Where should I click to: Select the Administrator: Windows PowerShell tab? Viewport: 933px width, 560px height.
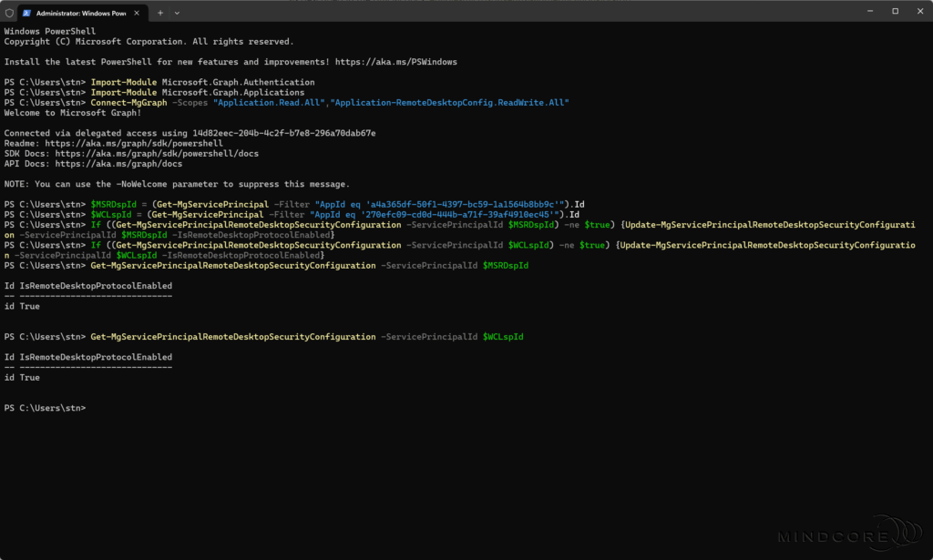[81, 13]
